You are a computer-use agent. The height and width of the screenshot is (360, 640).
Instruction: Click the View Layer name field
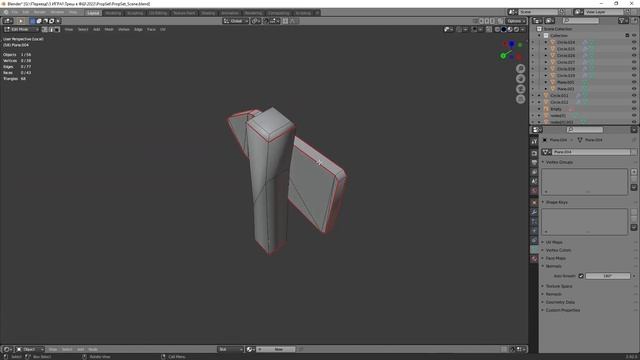603,12
